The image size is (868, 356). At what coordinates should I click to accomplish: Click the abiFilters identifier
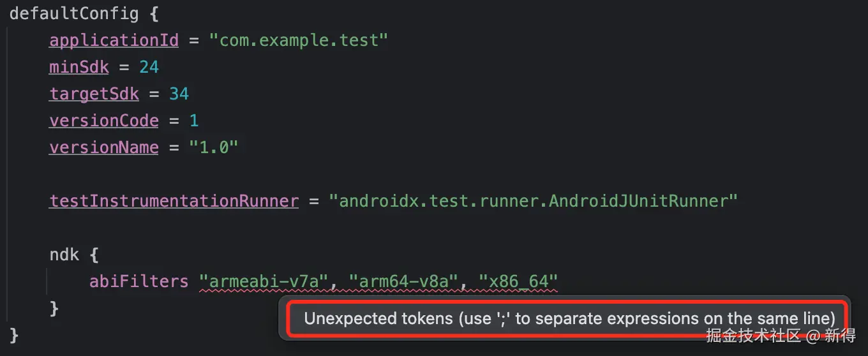pyautogui.click(x=139, y=281)
